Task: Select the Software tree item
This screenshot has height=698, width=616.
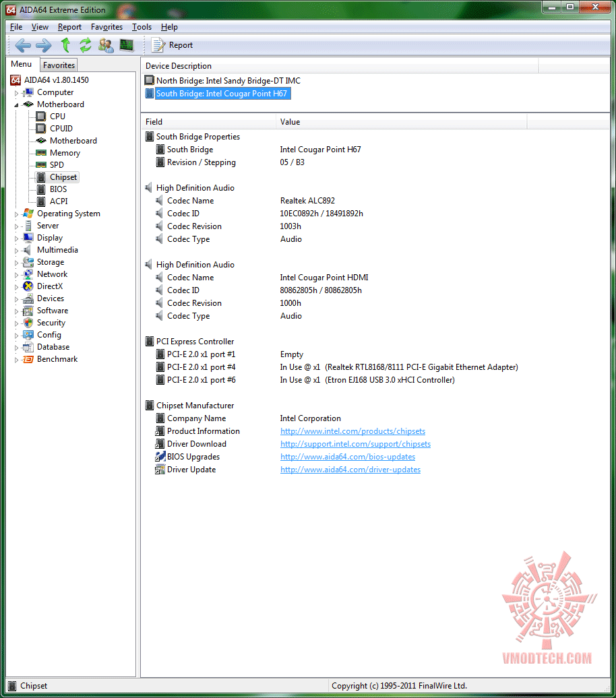Action: pyautogui.click(x=53, y=311)
